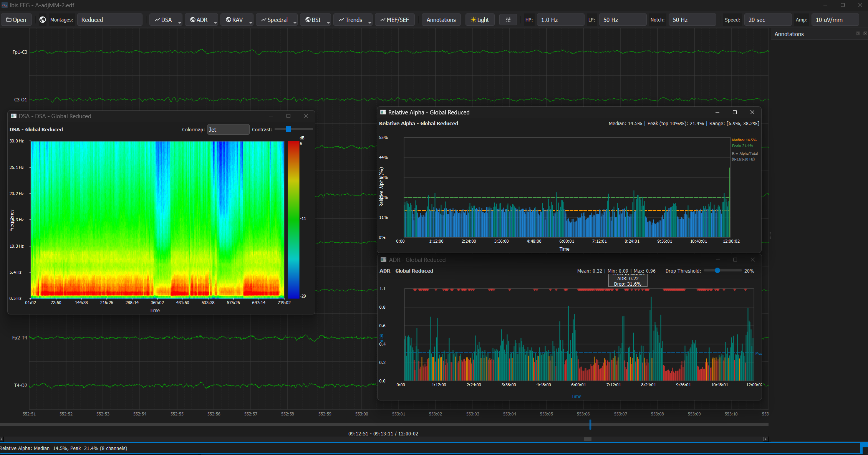Open the BSI analysis tool
Screen dimensions: 868x455
click(314, 20)
